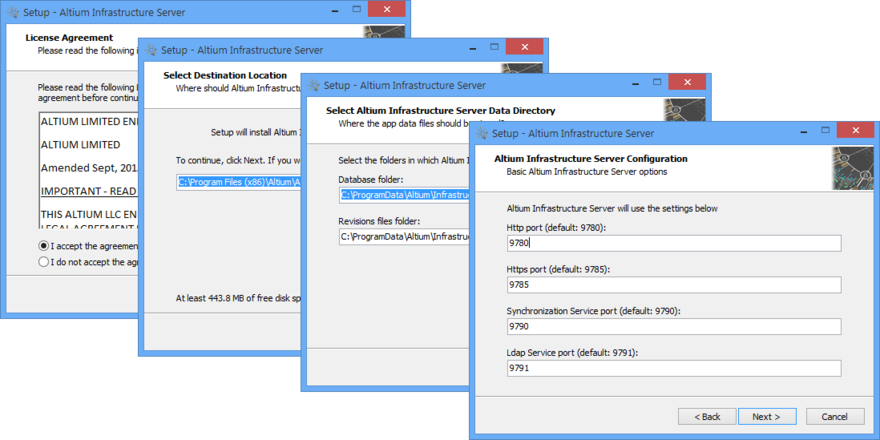Click the Next > button
The image size is (880, 440).
click(766, 416)
